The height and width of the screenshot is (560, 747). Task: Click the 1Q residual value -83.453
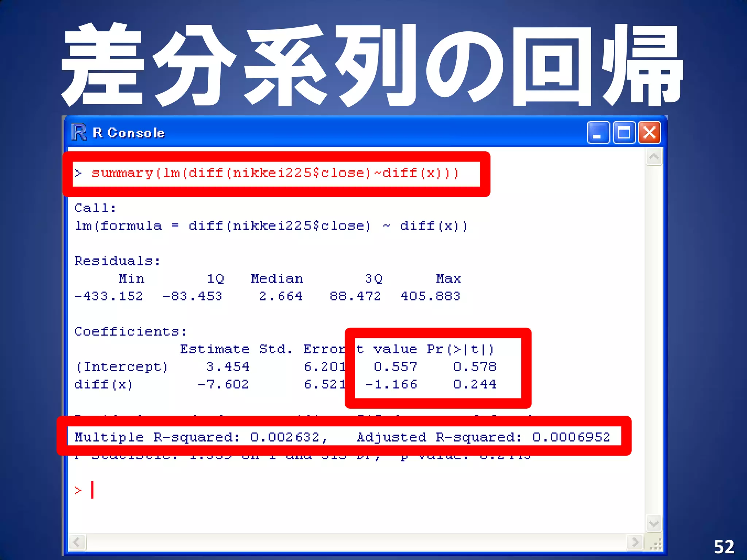[x=192, y=296]
